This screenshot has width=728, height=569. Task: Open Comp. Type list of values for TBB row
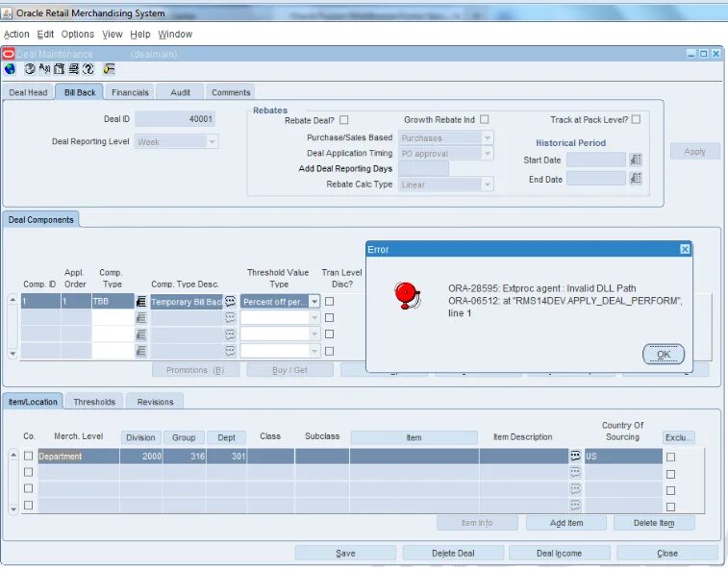tap(141, 302)
